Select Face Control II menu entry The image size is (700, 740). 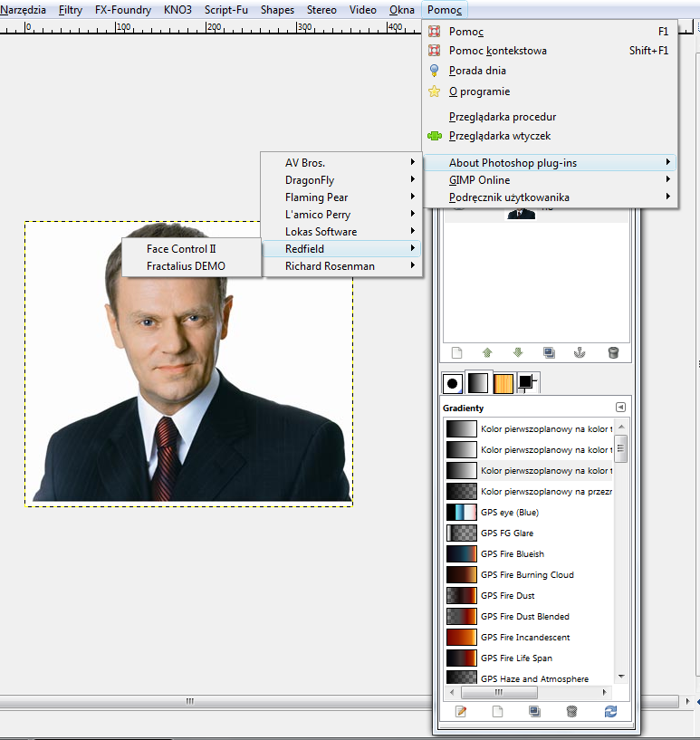(181, 248)
